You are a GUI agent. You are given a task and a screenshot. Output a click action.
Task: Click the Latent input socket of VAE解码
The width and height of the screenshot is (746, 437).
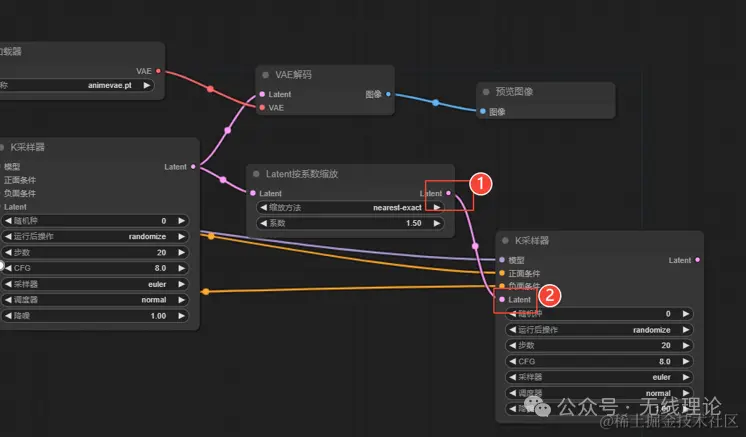[262, 94]
